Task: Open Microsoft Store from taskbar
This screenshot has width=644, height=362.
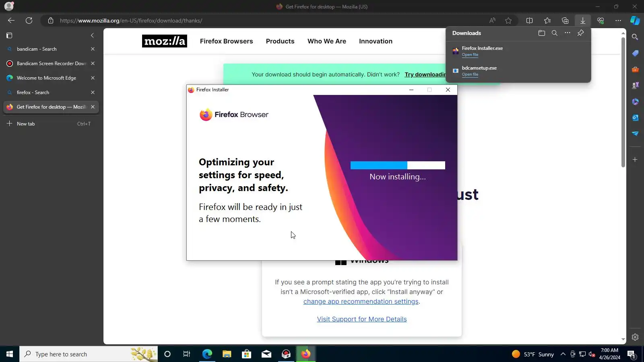Action: point(246,354)
